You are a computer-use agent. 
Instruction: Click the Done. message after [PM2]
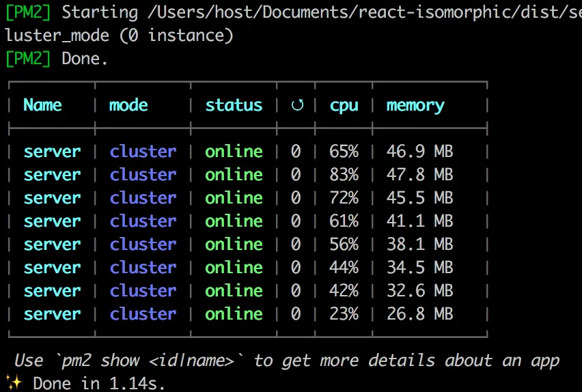[85, 59]
